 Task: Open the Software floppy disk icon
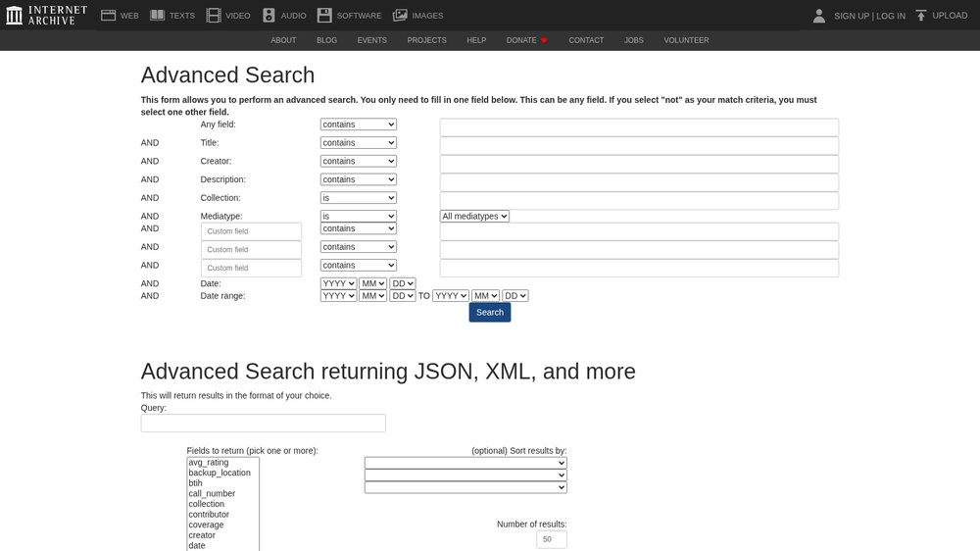(324, 15)
